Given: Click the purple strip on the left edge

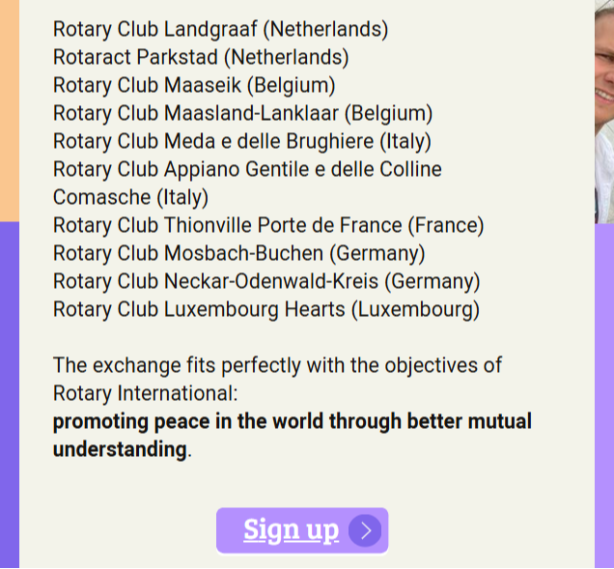Looking at the screenshot, I should coord(9,395).
